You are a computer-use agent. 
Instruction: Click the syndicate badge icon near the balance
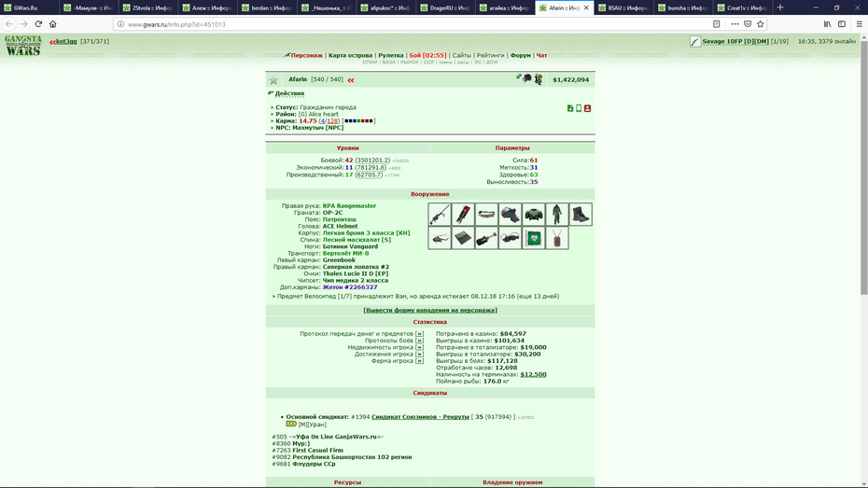[539, 79]
